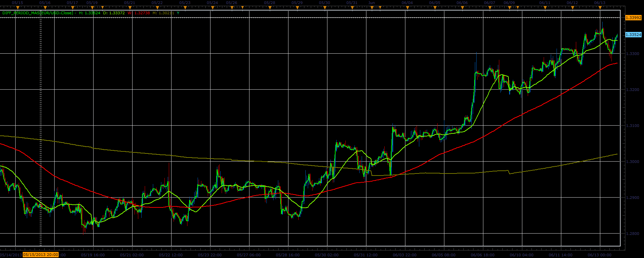Viewport: 644px width, 258px height.
Task: Click the H: 1.33524 legend value
Action: pos(89,13)
